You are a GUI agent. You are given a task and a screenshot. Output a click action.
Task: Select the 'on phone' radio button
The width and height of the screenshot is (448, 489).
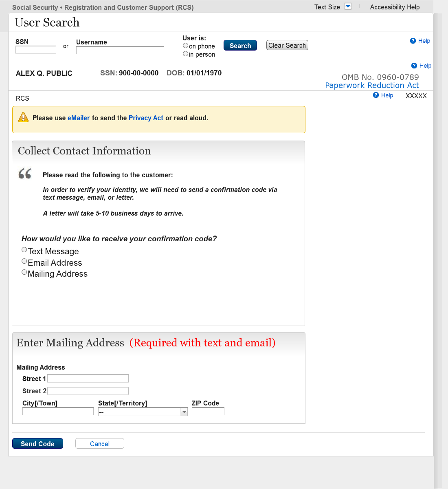(185, 46)
